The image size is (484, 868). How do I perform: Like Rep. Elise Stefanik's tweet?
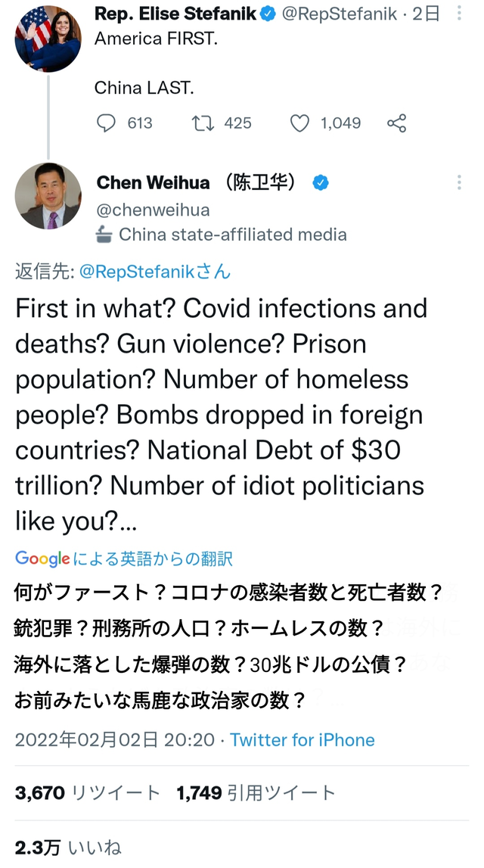point(299,123)
